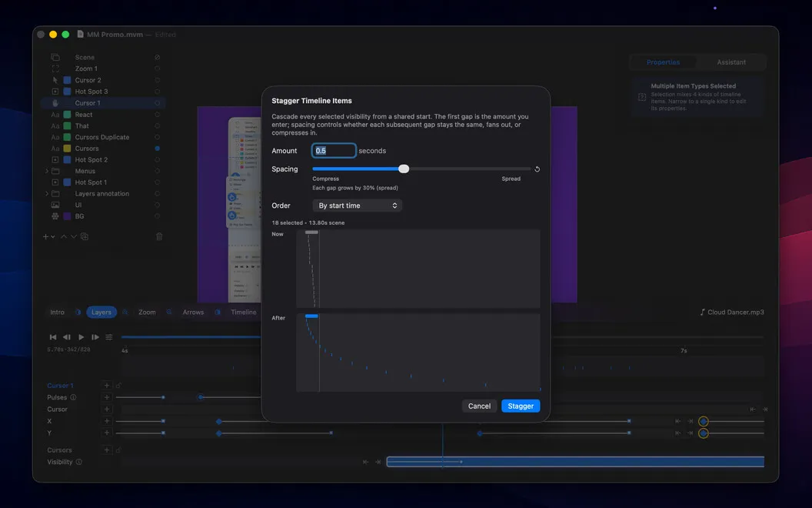812x508 pixels.
Task: Click the BG layer pattern icon
Action: pyautogui.click(x=55, y=216)
